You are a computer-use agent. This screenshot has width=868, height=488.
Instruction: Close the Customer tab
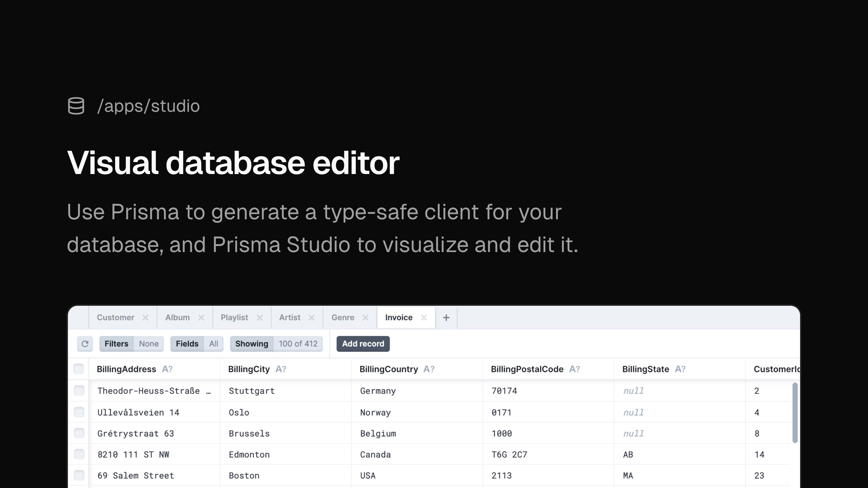tap(145, 318)
